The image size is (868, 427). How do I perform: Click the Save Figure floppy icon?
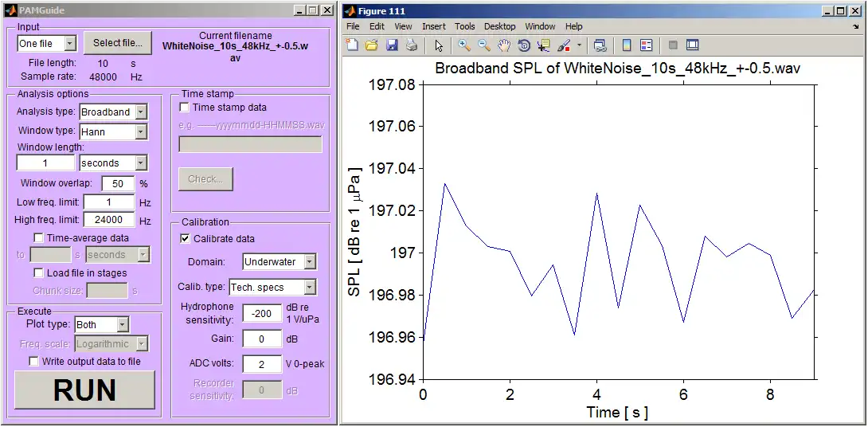coord(392,45)
